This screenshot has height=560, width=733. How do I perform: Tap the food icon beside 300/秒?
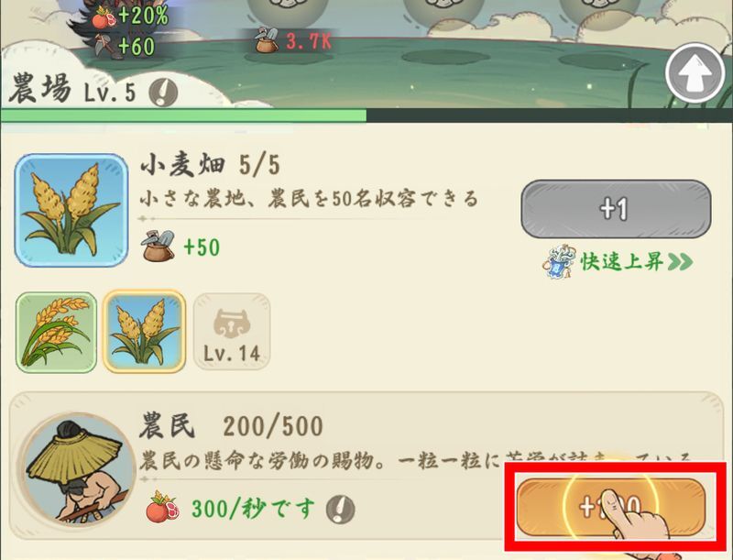(x=162, y=507)
